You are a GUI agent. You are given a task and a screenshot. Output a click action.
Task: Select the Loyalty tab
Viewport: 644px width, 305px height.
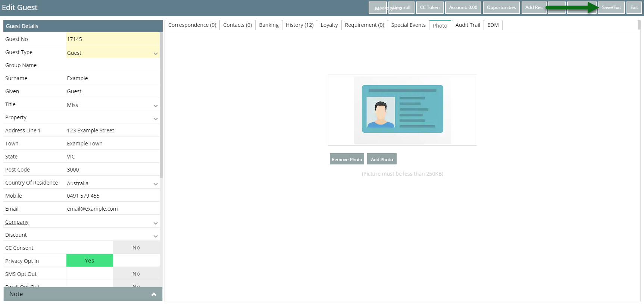click(x=329, y=25)
